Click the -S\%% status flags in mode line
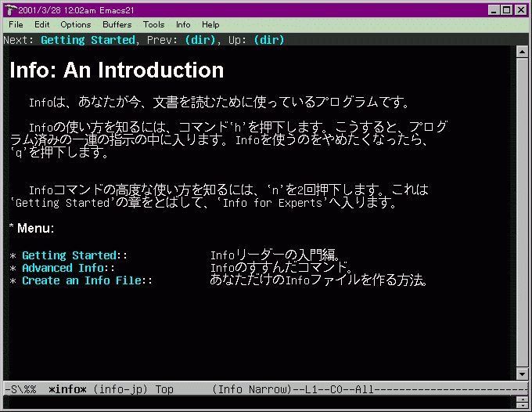This screenshot has width=532, height=412. click(20, 389)
